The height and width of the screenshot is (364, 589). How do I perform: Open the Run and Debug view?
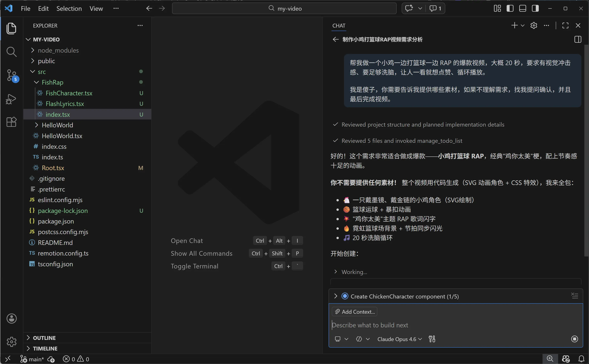pos(11,99)
